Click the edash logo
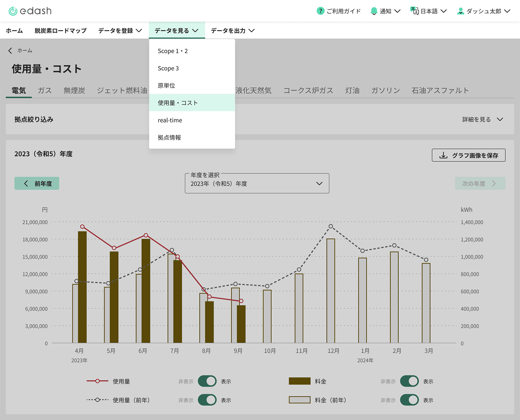 click(29, 10)
